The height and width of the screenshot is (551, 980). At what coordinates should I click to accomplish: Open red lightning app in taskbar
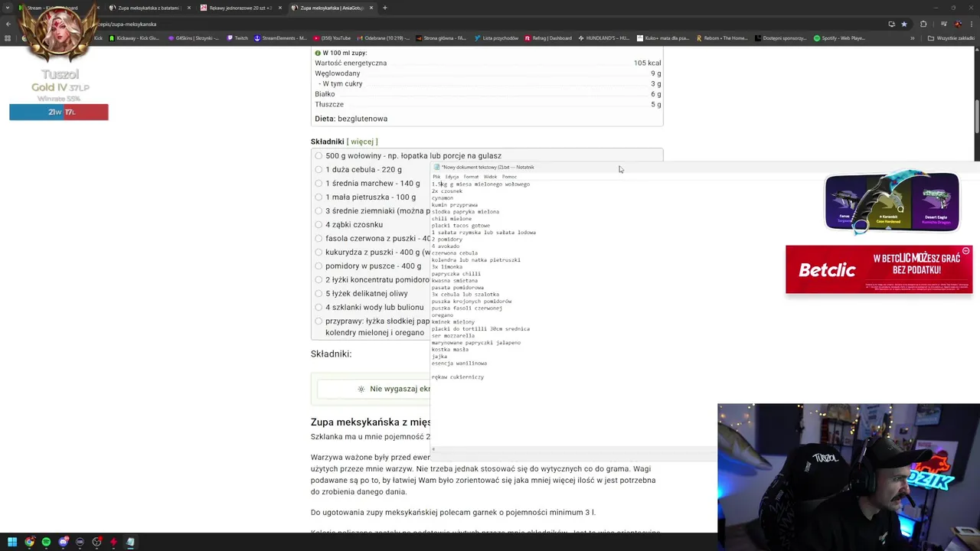tap(113, 542)
